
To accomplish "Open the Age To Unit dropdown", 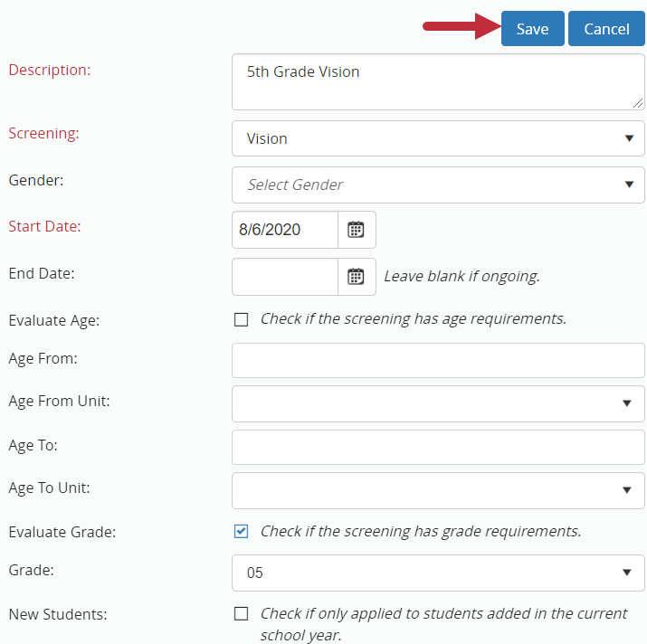I will pyautogui.click(x=438, y=490).
